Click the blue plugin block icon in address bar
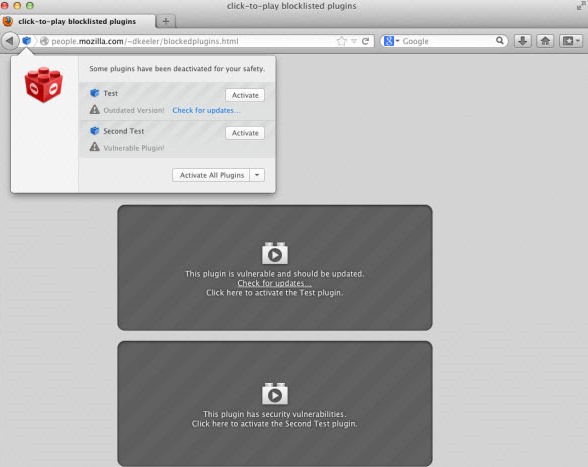588x467 pixels. (x=27, y=41)
